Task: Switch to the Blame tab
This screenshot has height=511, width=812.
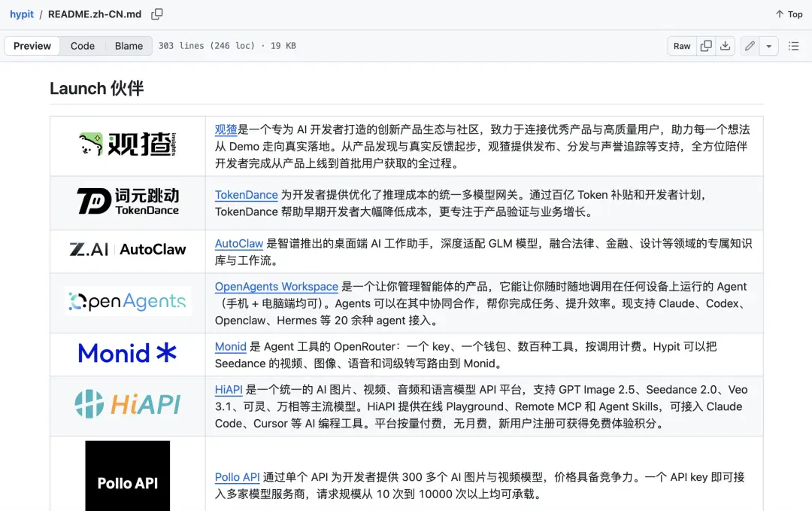Action: point(129,46)
